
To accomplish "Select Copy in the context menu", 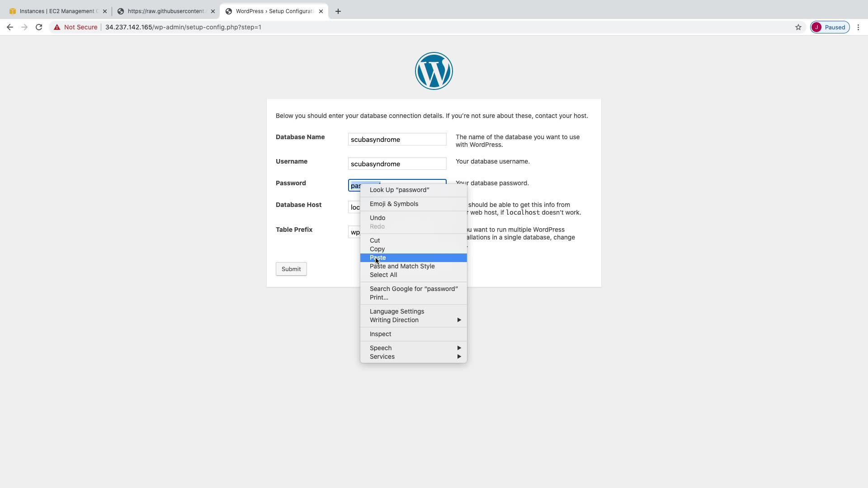I will [x=377, y=249].
